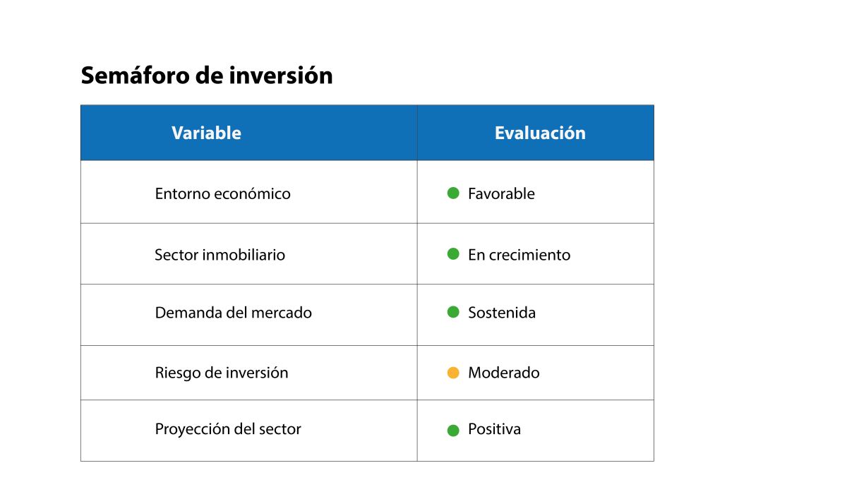Click the Favorable evaluation text

pos(501,193)
